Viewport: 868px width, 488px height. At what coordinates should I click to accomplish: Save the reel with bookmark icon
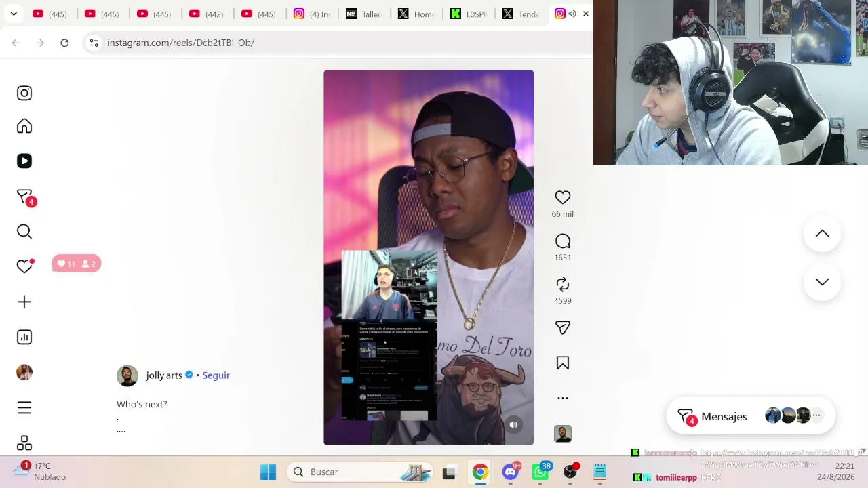563,363
